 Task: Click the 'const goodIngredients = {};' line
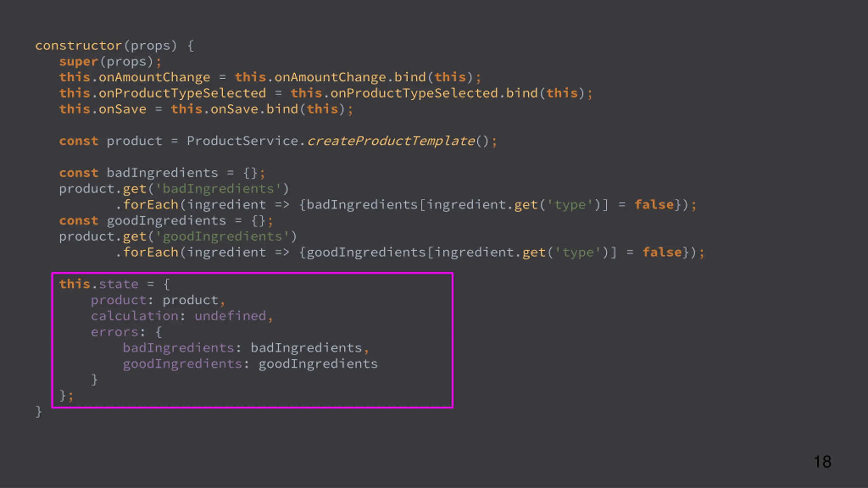(166, 221)
